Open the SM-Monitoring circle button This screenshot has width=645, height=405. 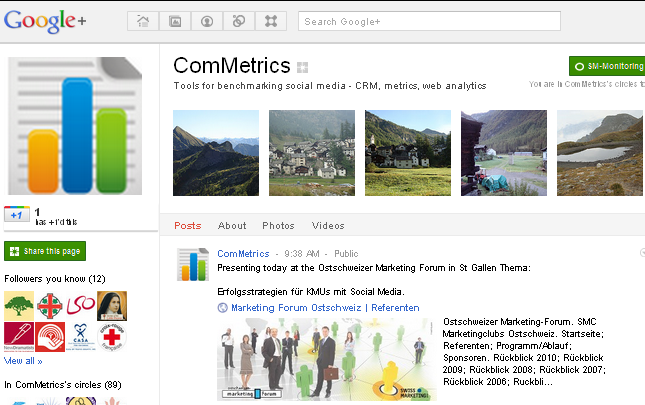tap(607, 66)
